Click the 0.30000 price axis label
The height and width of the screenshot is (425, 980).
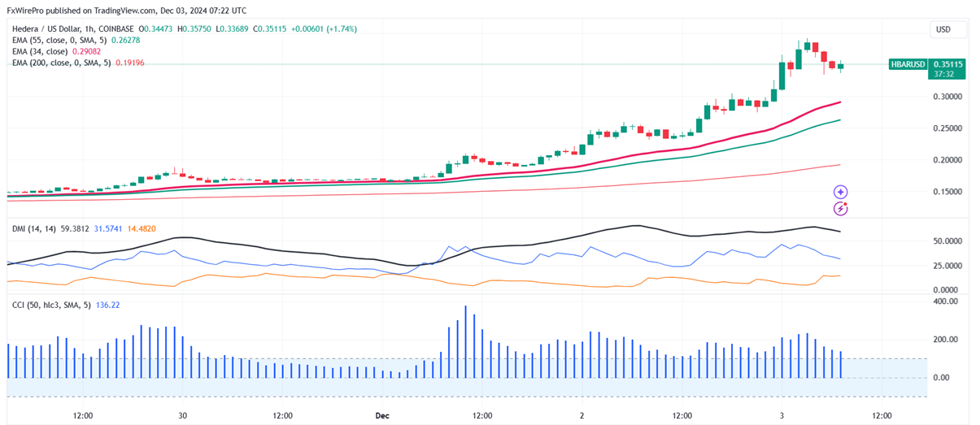948,97
